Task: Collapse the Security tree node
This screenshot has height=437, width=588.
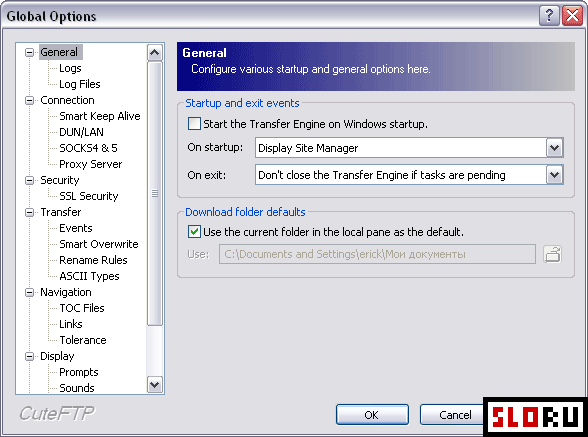Action: 29,180
